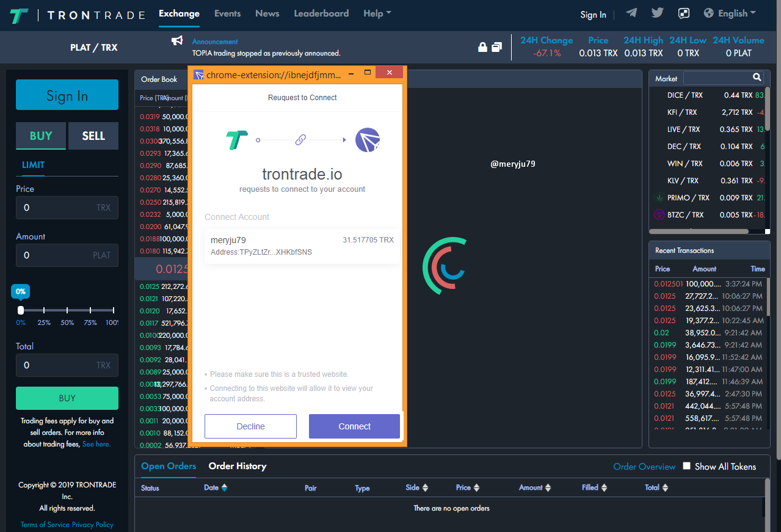Click the big blue Sign In button

click(x=67, y=95)
